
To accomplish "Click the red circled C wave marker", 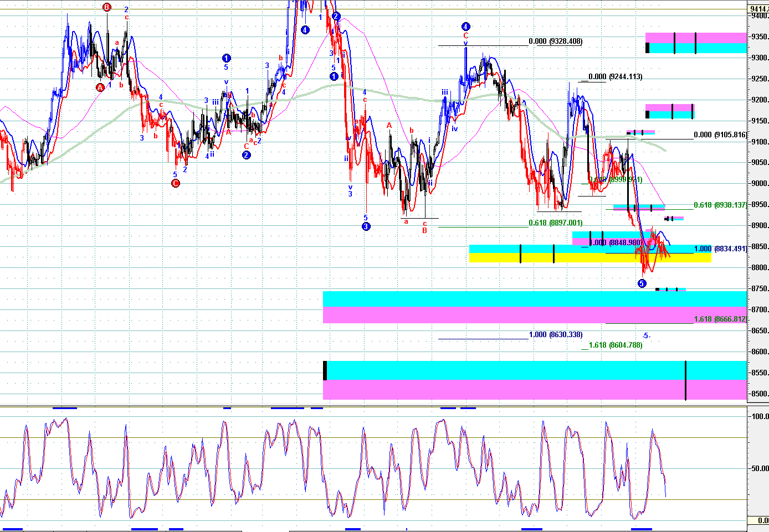I will point(176,183).
